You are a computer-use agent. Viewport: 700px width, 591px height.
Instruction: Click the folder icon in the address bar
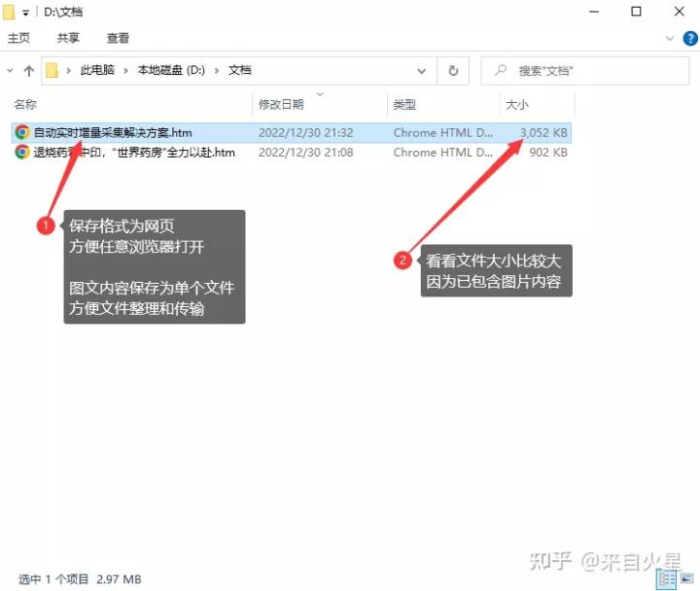tap(52, 71)
